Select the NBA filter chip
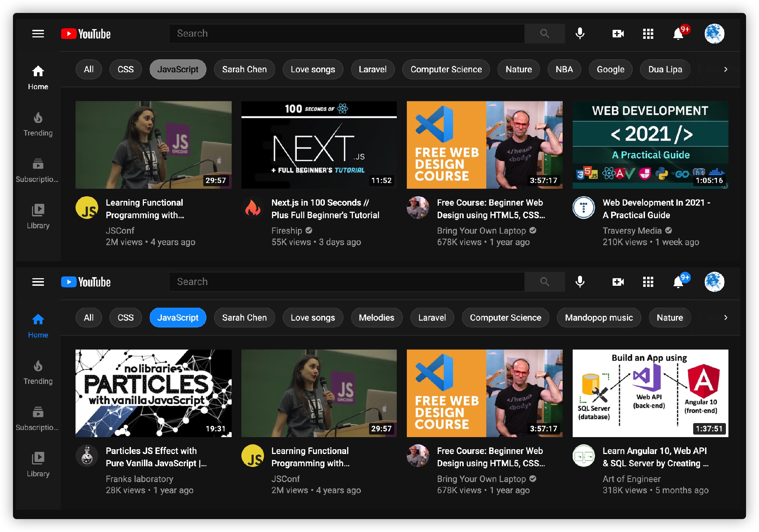 (564, 69)
